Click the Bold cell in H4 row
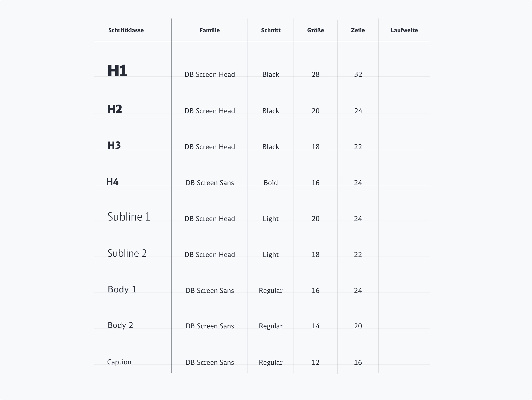The height and width of the screenshot is (400, 532). [x=271, y=183]
